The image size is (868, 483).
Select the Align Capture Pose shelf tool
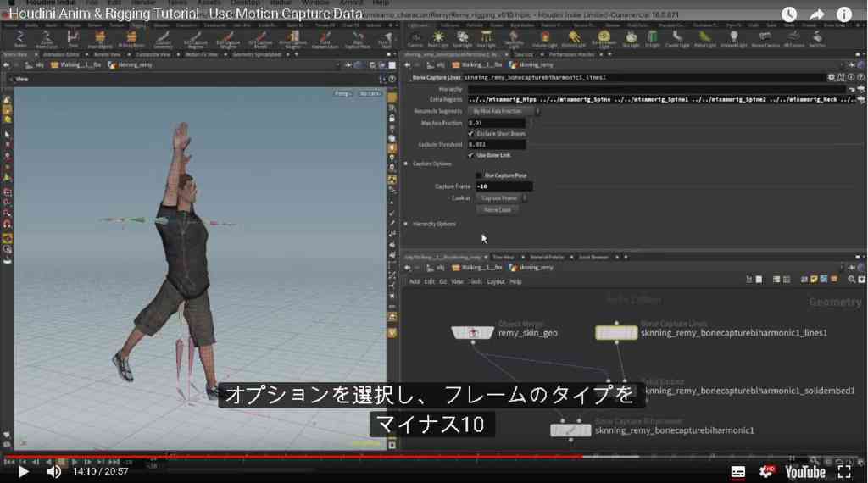pos(358,39)
